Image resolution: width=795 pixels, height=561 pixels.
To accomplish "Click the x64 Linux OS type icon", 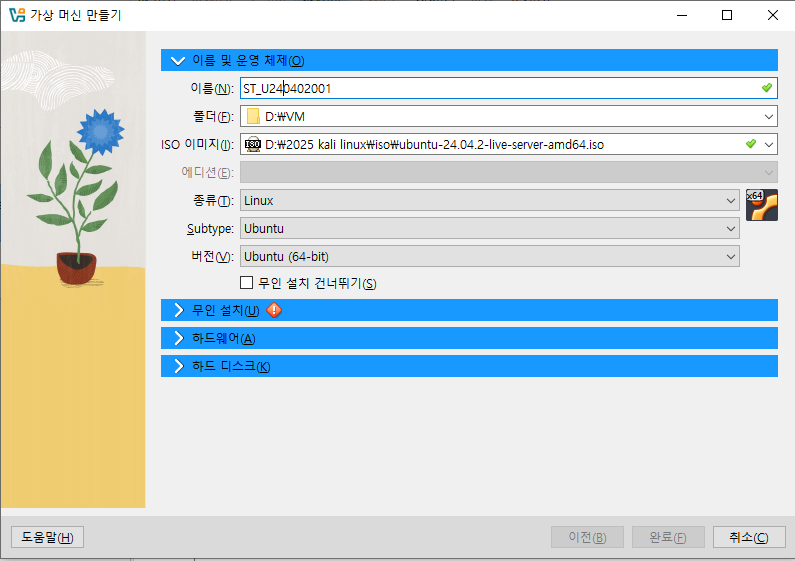I will (x=762, y=204).
